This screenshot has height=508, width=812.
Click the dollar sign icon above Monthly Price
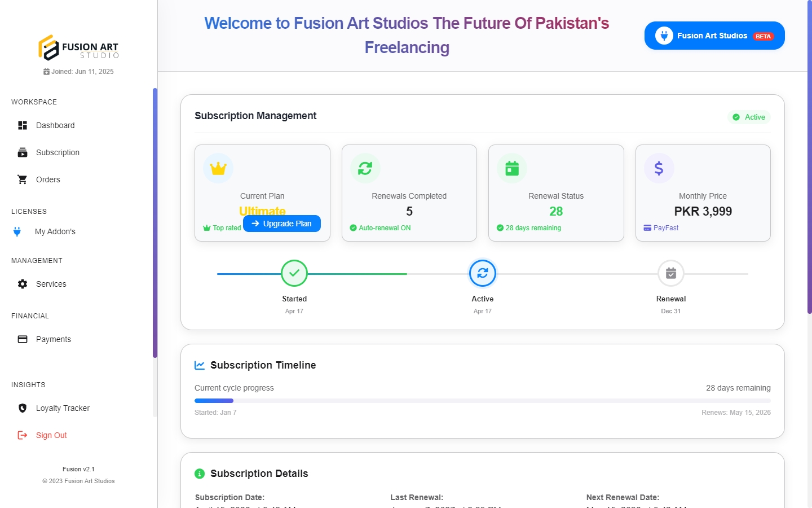(659, 168)
